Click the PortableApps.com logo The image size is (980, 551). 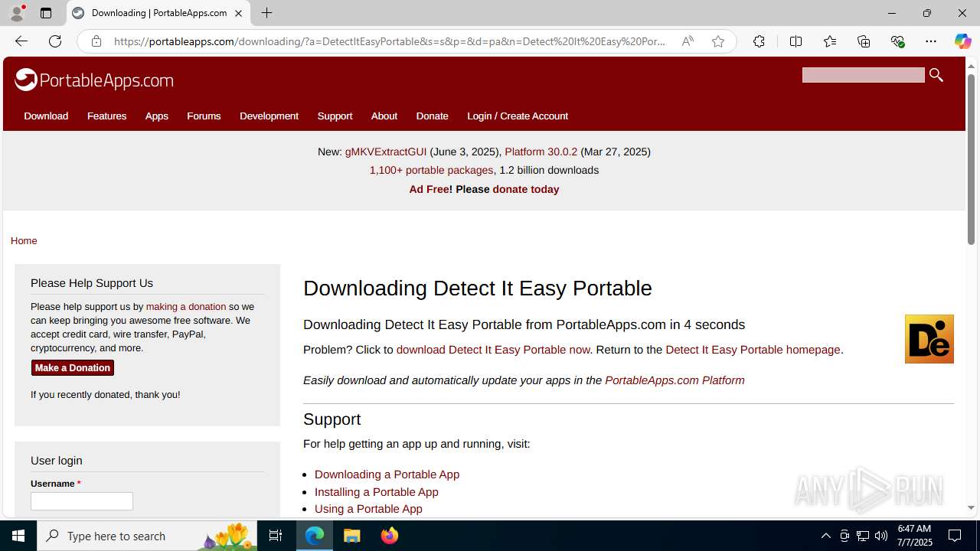click(94, 80)
